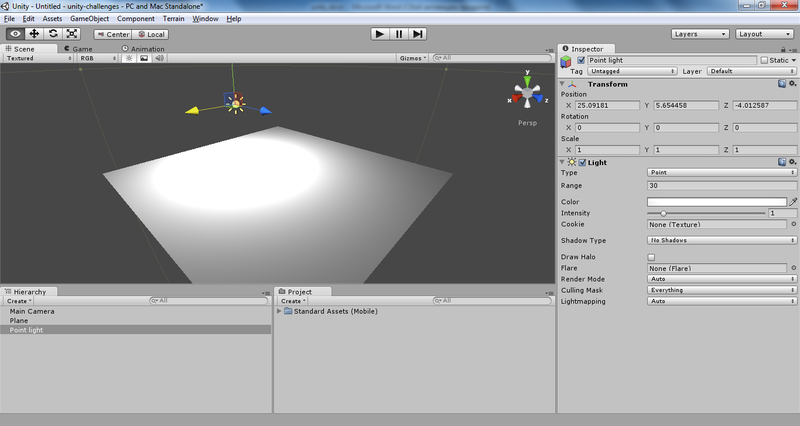Screen dimensions: 800x426
Task: Open the Light component help icon
Action: pos(782,162)
